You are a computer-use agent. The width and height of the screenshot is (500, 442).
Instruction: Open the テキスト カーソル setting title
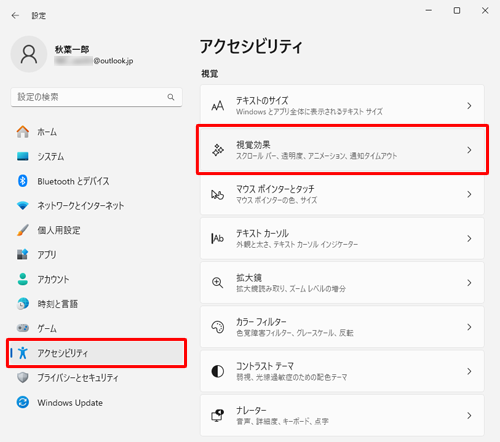pos(262,233)
